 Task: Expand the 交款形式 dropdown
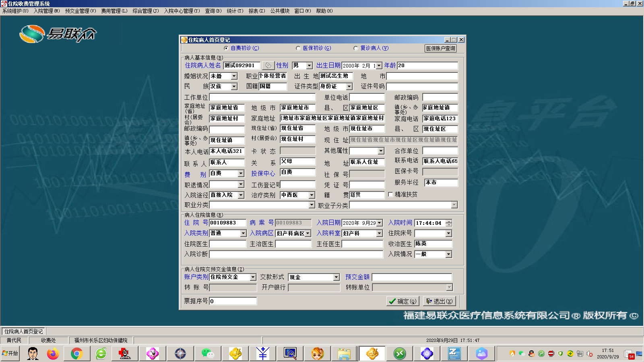point(336,277)
